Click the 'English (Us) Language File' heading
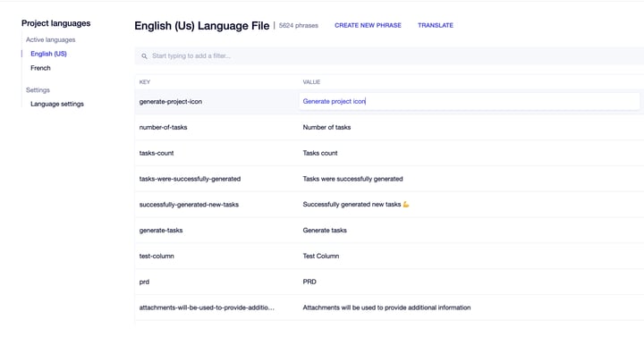This screenshot has height=354, width=644. tap(201, 26)
